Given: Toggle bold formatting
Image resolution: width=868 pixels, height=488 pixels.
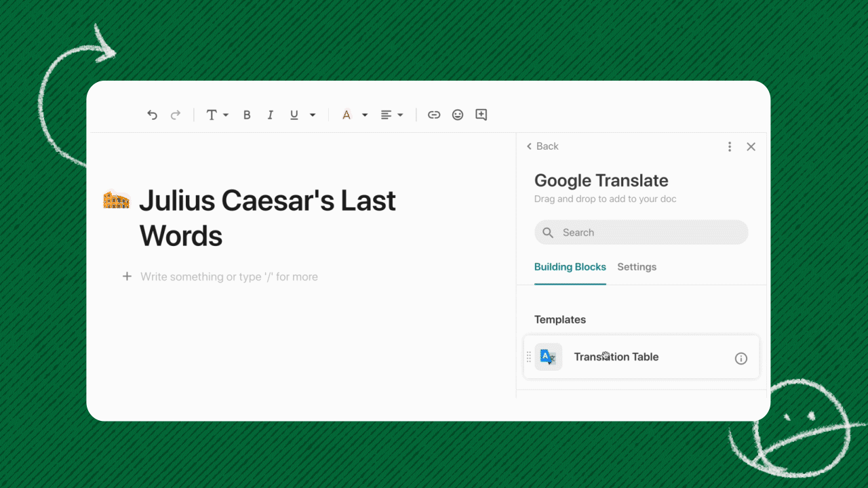Looking at the screenshot, I should 247,115.
